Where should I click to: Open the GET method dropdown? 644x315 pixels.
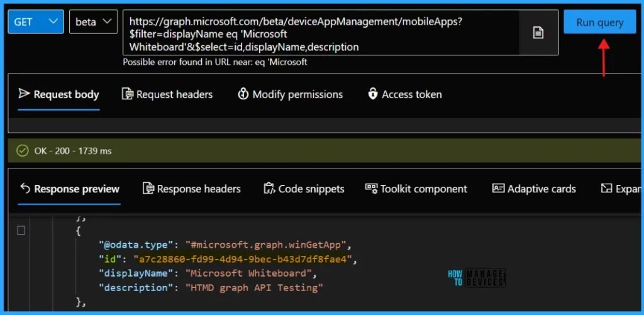click(36, 22)
